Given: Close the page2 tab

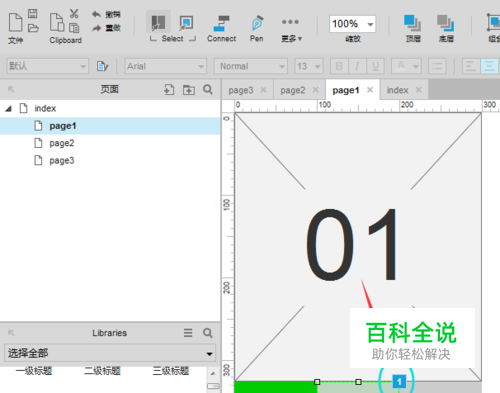Looking at the screenshot, I should (316, 89).
